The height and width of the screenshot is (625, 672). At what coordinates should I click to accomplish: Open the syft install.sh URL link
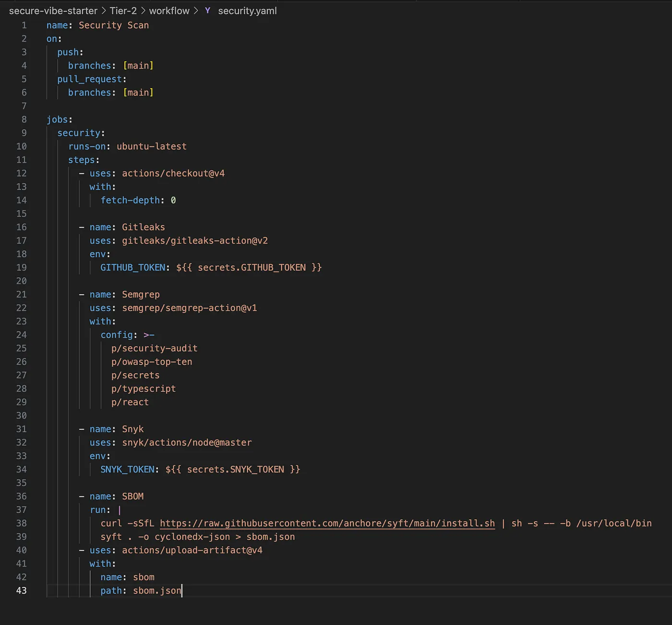pos(327,523)
